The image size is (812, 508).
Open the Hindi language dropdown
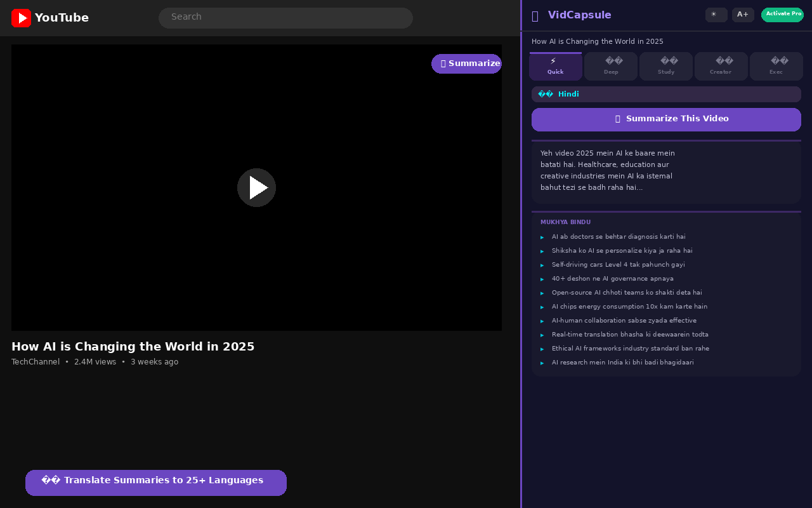666,94
